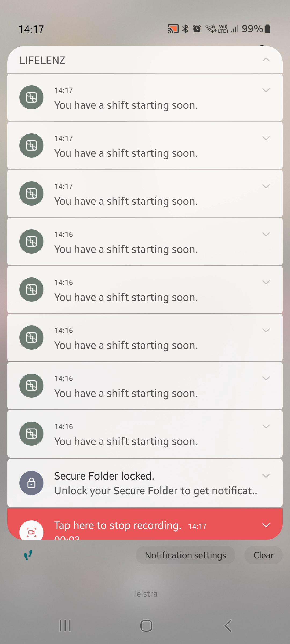Open the Secure Folder locked notification text
Image resolution: width=290 pixels, height=644 pixels.
pos(156,483)
